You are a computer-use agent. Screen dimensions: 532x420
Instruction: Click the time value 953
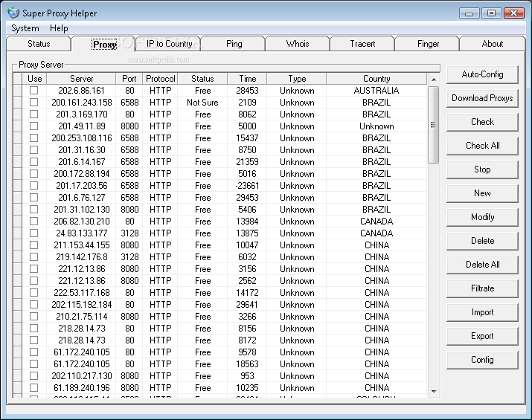click(247, 376)
